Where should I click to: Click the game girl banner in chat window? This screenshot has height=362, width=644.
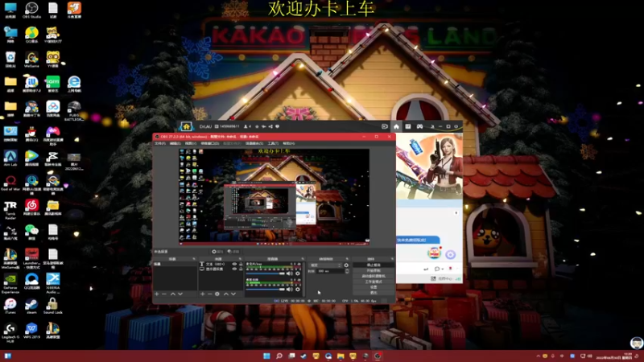pyautogui.click(x=429, y=167)
